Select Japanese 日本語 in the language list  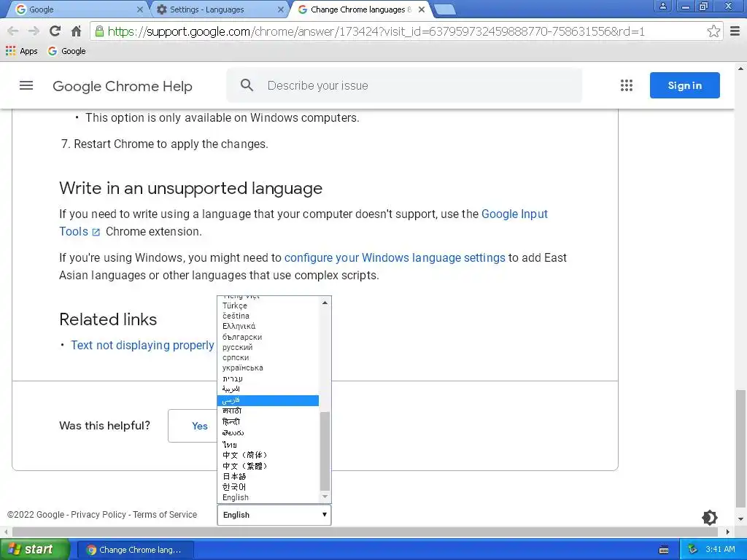tap(268, 476)
